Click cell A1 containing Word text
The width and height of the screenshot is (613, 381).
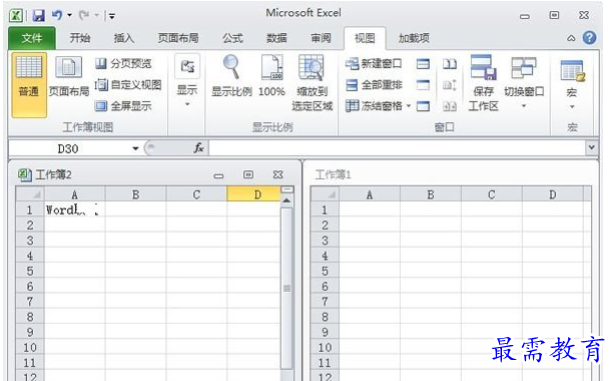tap(75, 210)
